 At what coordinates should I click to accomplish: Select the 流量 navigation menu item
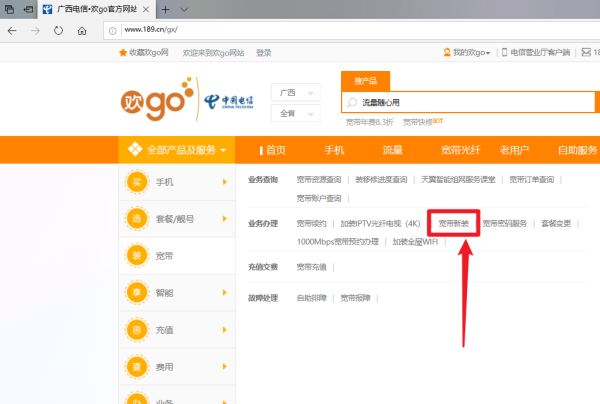click(392, 150)
